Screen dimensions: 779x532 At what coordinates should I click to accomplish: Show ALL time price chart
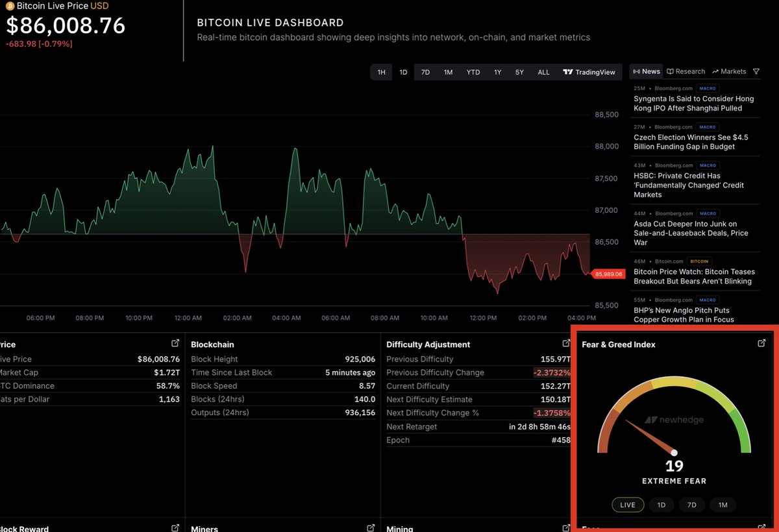[x=543, y=72]
